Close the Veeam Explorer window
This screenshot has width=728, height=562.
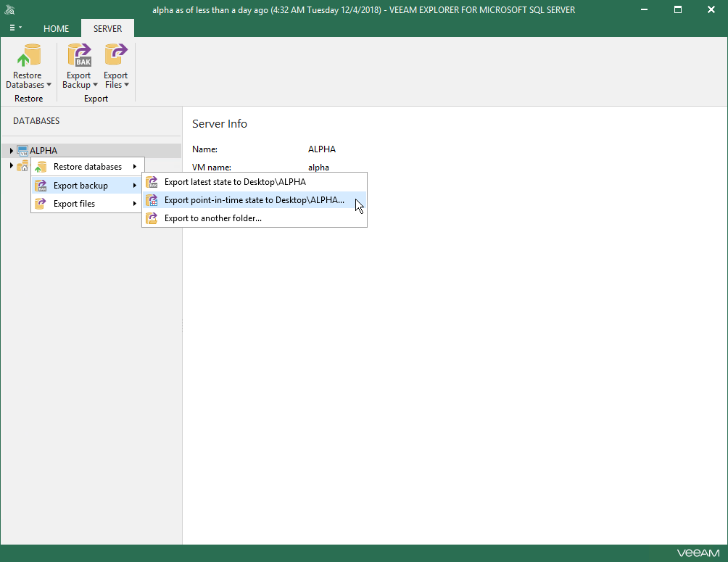click(x=711, y=9)
